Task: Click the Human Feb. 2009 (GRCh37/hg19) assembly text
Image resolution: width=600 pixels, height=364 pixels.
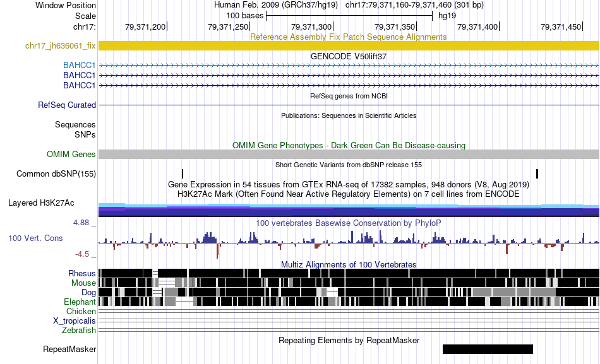Action: (276, 5)
